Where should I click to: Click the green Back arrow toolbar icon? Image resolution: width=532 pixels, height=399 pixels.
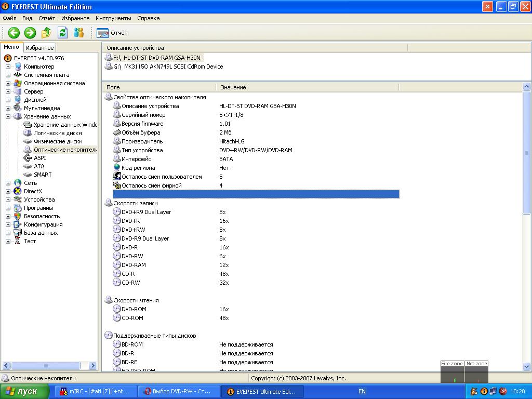coord(14,33)
